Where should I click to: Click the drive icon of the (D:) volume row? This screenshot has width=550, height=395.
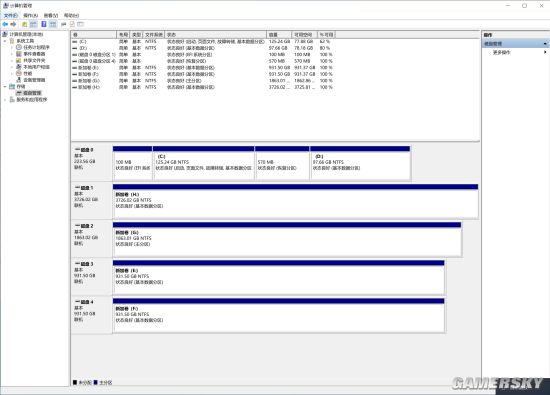point(74,48)
